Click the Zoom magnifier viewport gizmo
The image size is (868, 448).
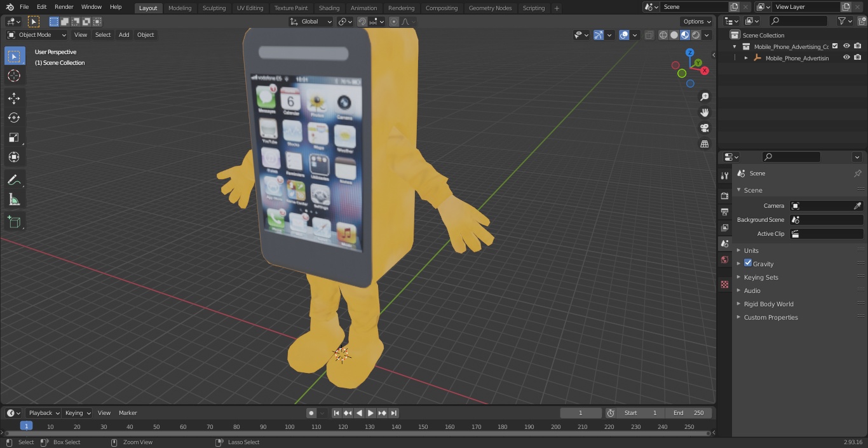pos(704,97)
